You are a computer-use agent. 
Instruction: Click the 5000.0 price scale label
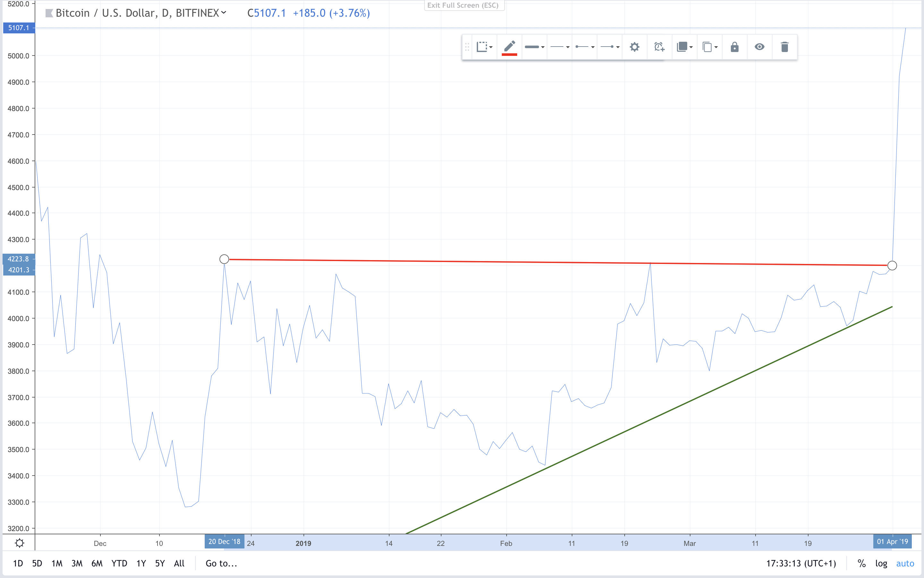18,56
